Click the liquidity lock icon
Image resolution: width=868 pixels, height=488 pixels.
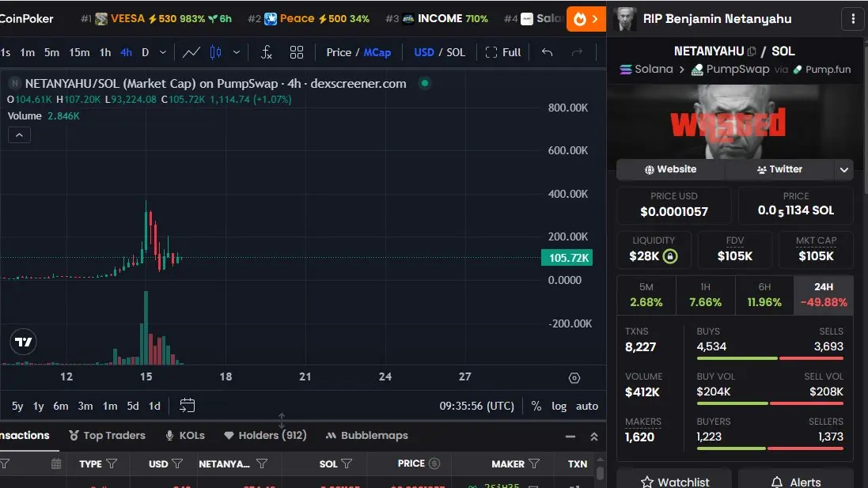(670, 256)
